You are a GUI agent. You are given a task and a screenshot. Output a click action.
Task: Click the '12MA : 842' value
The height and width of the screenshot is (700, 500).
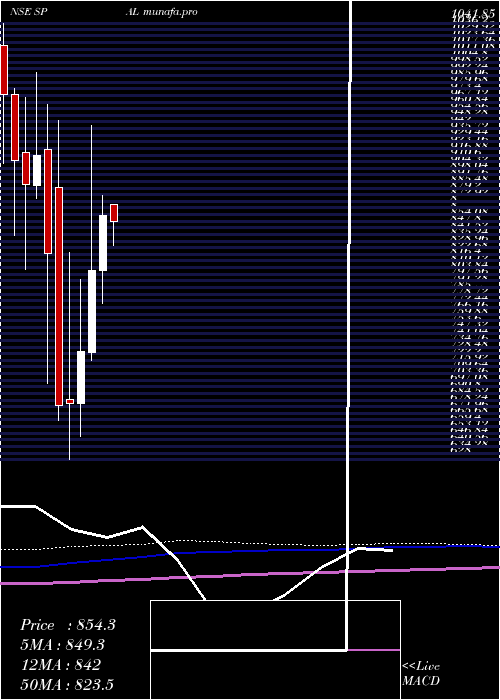[x=60, y=665]
